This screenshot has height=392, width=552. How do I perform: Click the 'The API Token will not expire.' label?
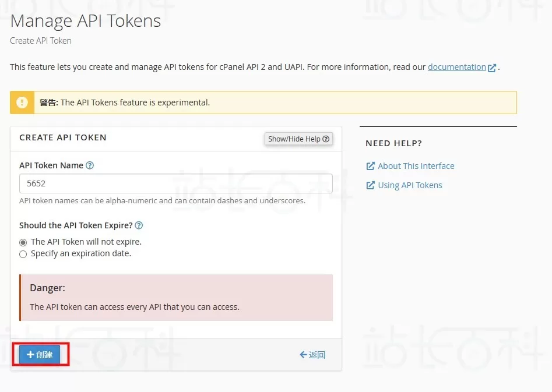(86, 241)
